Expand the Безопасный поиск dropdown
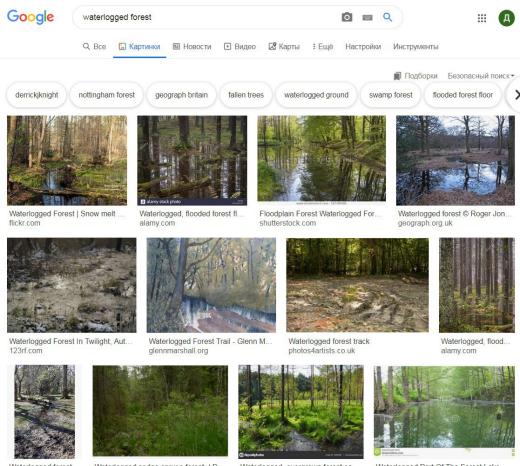The width and height of the screenshot is (520, 466). (x=481, y=76)
